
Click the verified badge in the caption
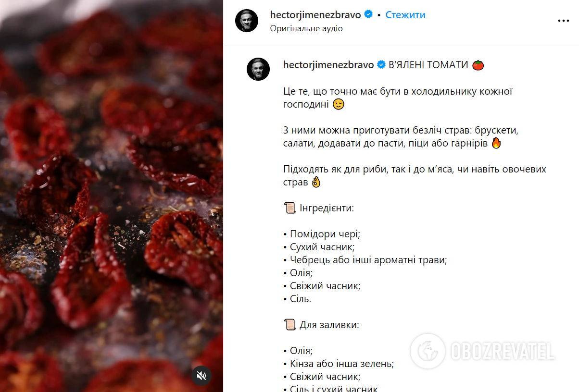point(381,65)
